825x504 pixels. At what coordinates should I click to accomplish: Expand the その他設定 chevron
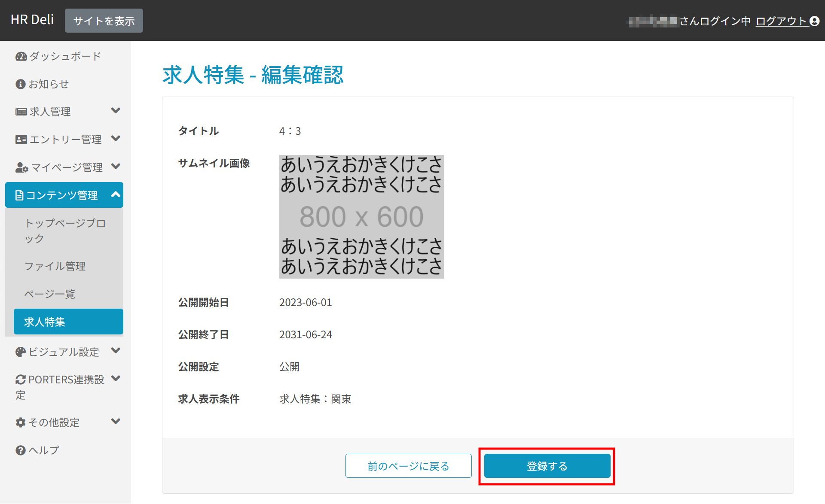(116, 421)
